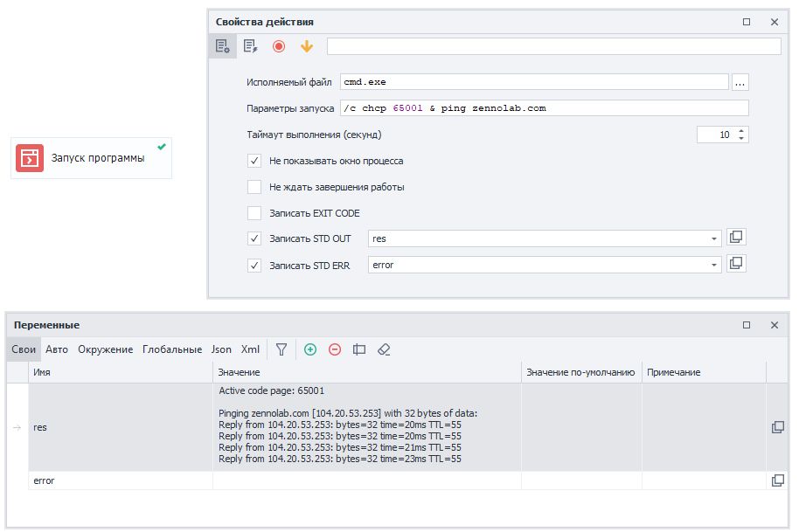Click the Параметры запуска input field

(x=545, y=108)
